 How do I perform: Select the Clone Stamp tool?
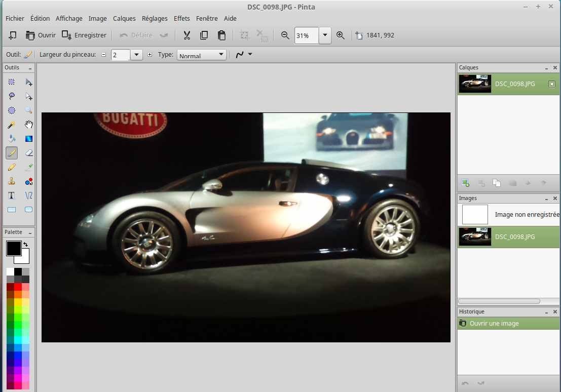(12, 181)
